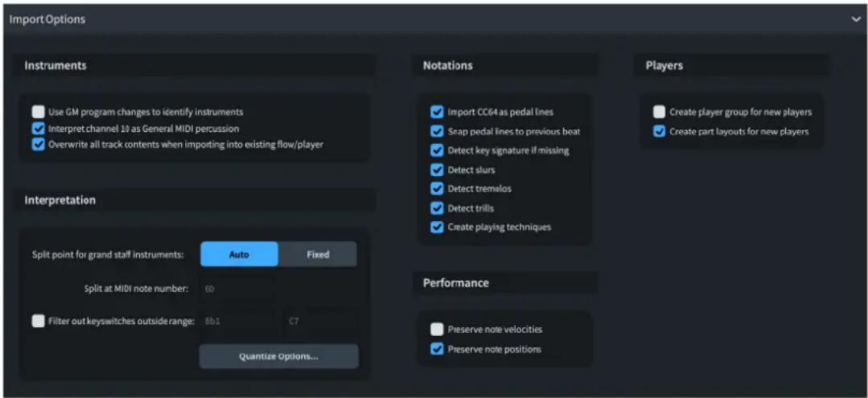Uncheck Interpret channel 10 as General MIDI percussion
This screenshot has height=398, width=868.
click(x=38, y=129)
